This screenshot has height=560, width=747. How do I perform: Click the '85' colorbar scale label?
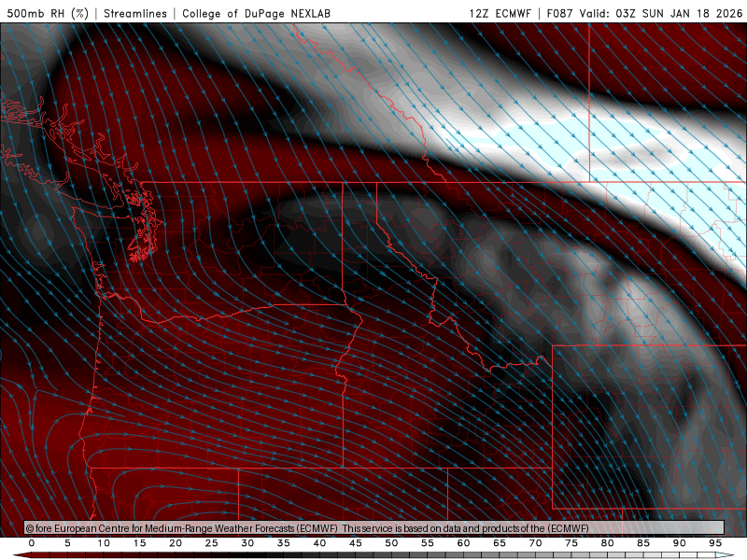tap(643, 543)
